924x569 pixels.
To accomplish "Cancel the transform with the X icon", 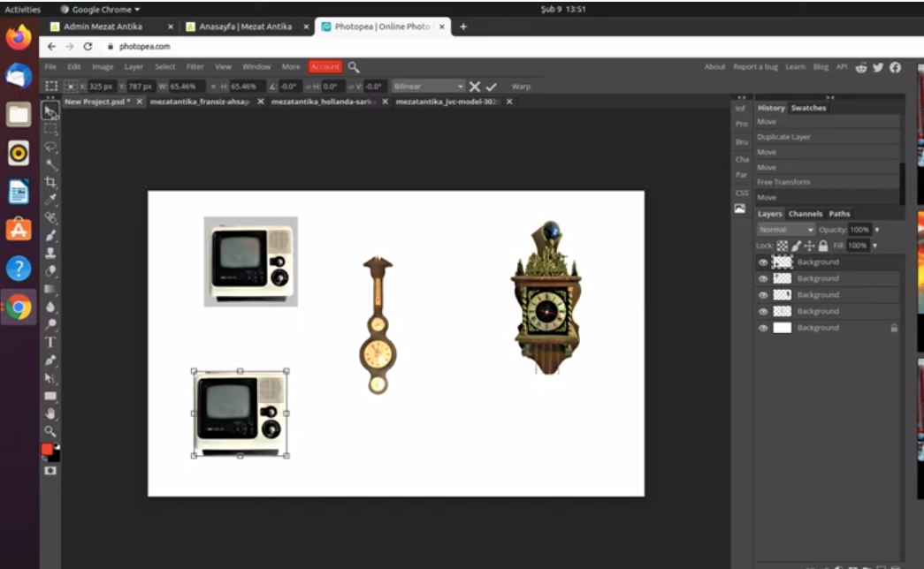I will click(x=475, y=87).
